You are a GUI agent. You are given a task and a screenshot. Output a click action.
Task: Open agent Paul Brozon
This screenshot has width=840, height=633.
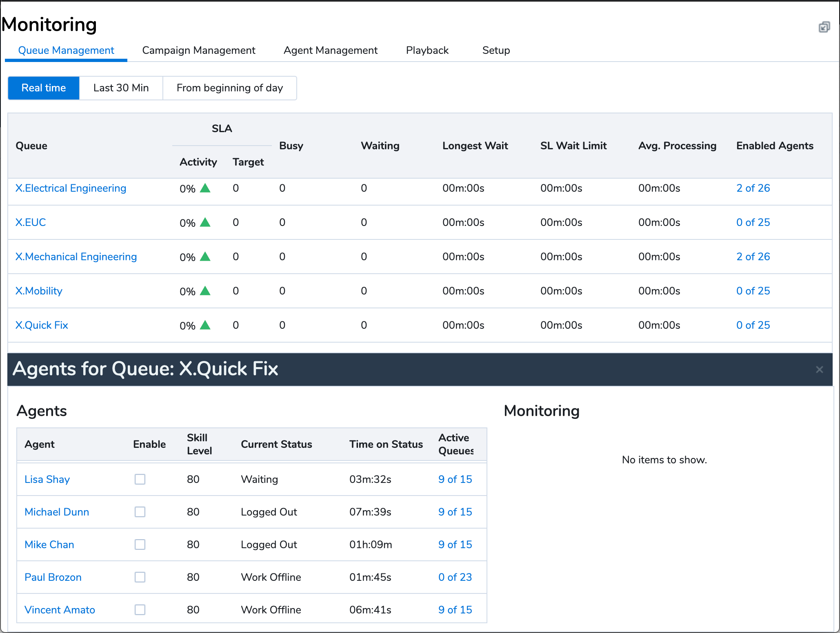tap(53, 577)
